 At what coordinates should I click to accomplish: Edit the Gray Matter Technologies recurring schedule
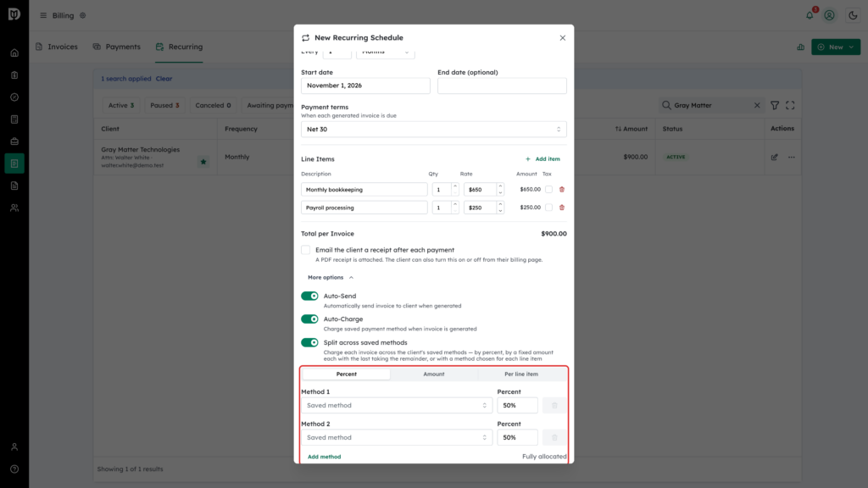click(775, 157)
